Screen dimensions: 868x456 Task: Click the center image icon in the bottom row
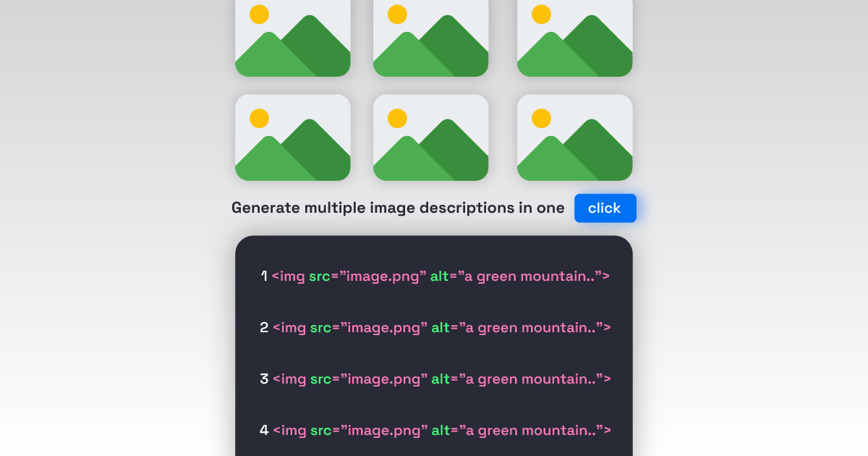coord(430,138)
